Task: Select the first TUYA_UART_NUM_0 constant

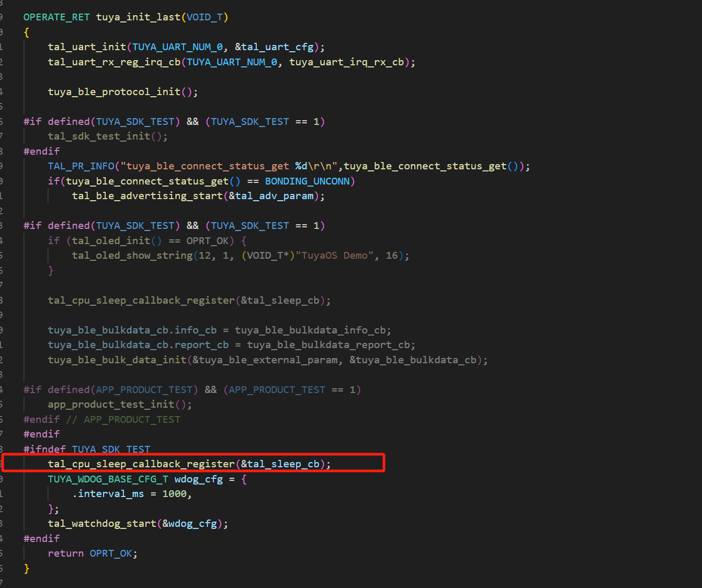Action: coord(178,47)
